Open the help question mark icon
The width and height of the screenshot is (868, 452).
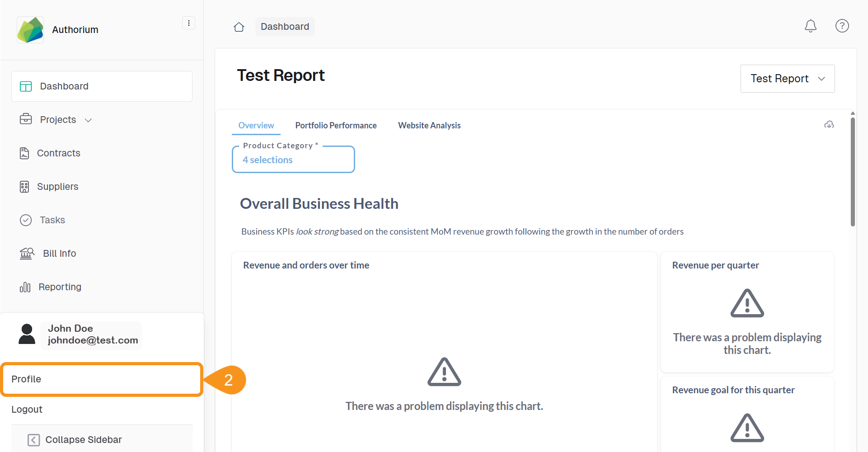pyautogui.click(x=842, y=26)
